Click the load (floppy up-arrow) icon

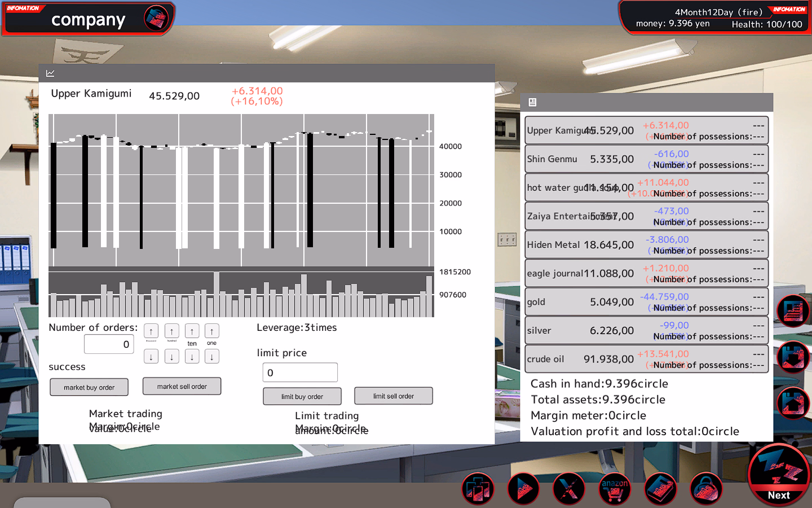pos(793,403)
